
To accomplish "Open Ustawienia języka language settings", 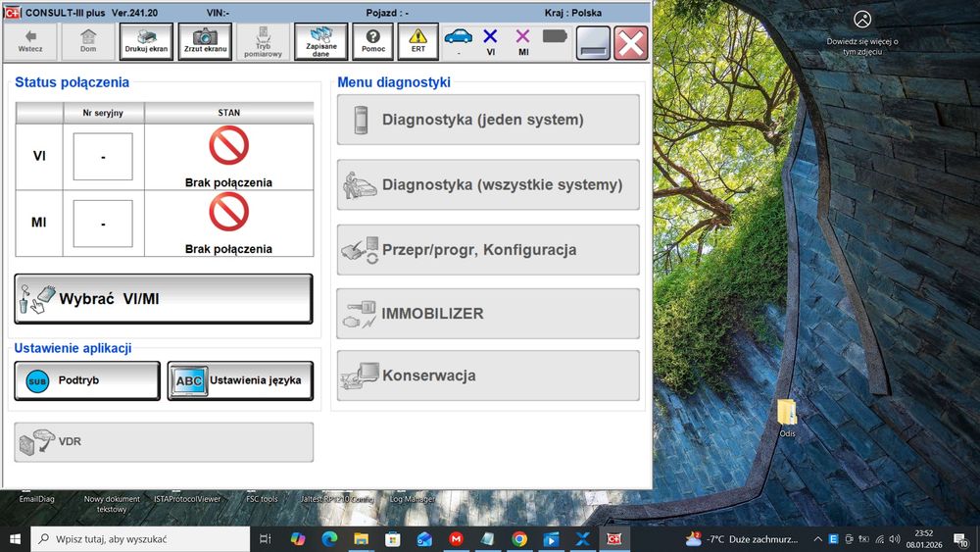I will [240, 380].
